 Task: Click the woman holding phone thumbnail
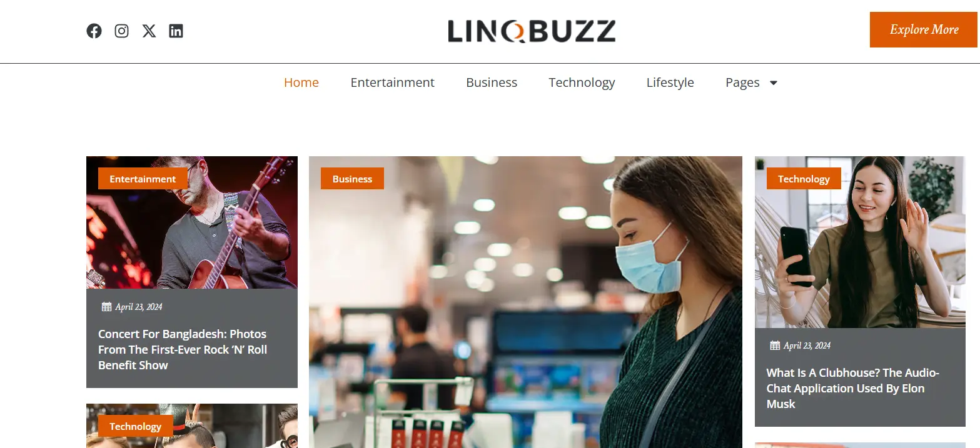(x=860, y=242)
